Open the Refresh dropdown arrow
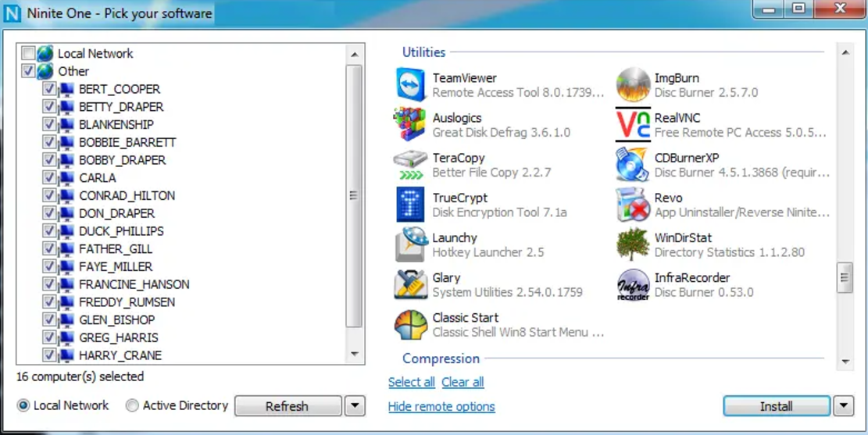Image resolution: width=868 pixels, height=435 pixels. click(355, 405)
